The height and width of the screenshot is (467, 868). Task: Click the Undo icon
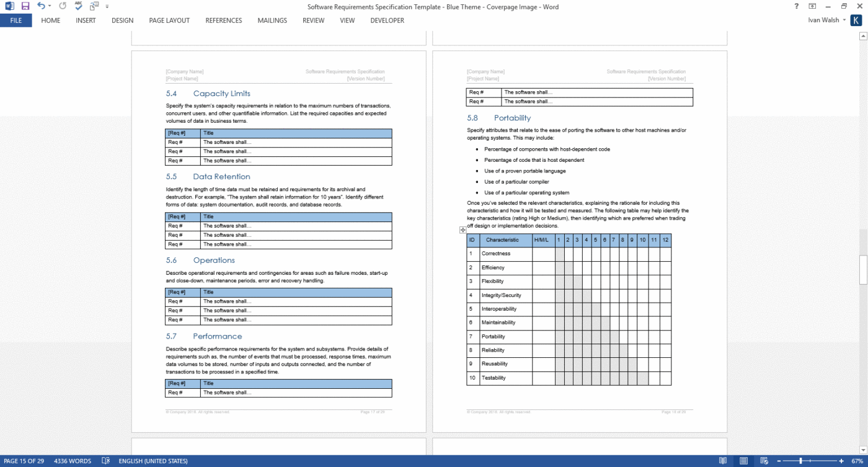tap(41, 5)
